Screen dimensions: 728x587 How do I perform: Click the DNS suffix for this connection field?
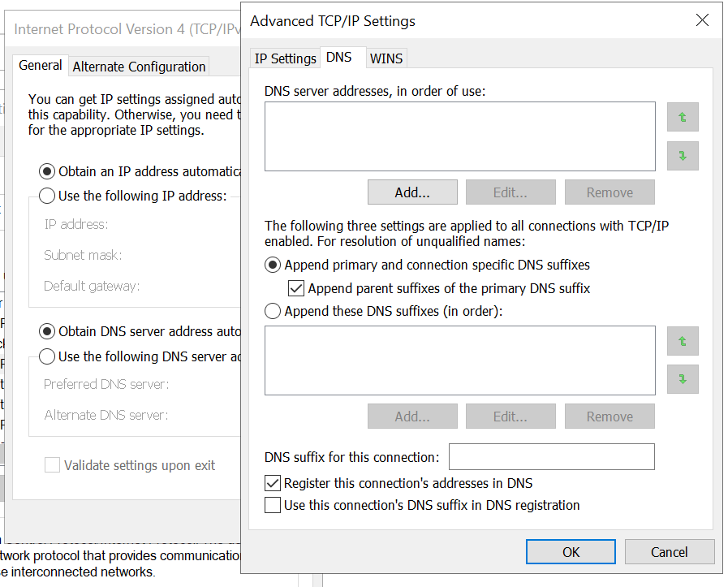(551, 456)
